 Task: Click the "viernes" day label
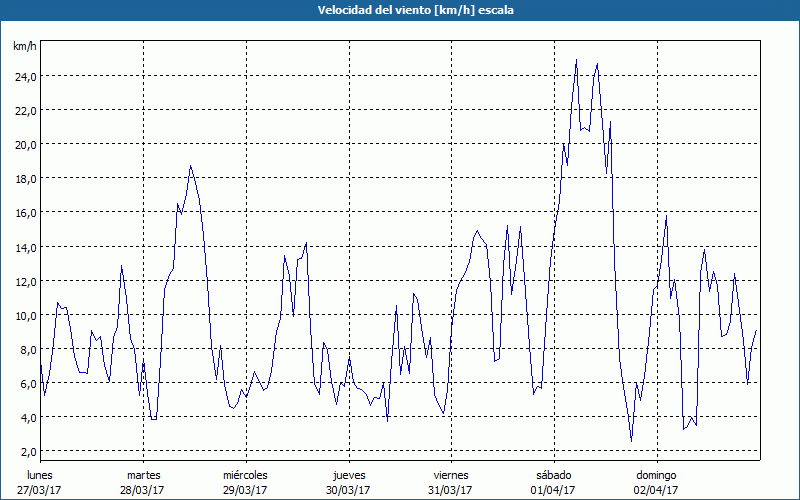pyautogui.click(x=451, y=475)
